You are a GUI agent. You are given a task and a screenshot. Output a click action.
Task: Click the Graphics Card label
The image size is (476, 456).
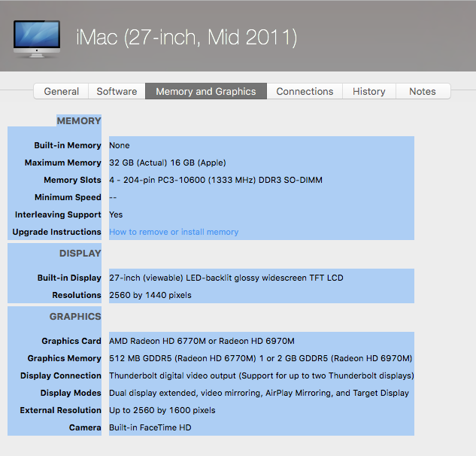pyautogui.click(x=71, y=341)
